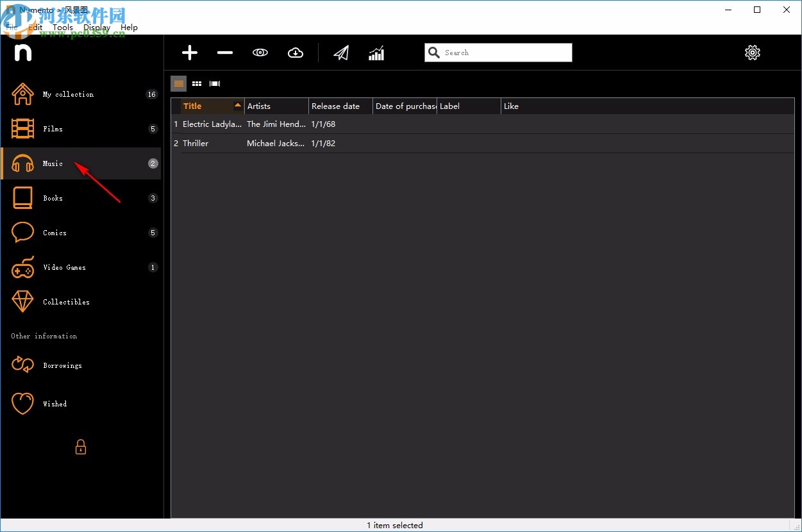Click the cloud download icon

296,53
